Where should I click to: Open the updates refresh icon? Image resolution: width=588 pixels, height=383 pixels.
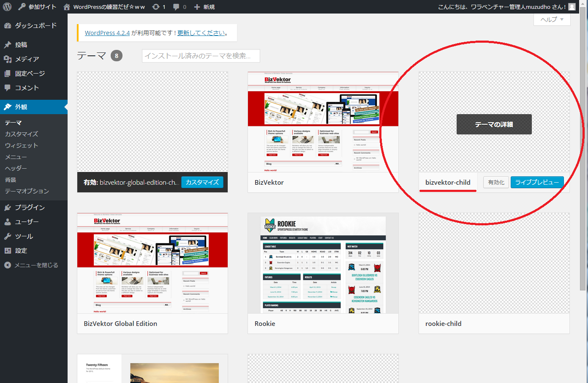point(156,7)
